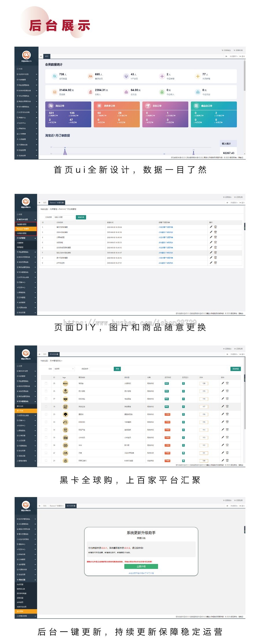The height and width of the screenshot is (644, 260).
Task: Click the 总支出 icon beside 64.00
Action: (126, 92)
